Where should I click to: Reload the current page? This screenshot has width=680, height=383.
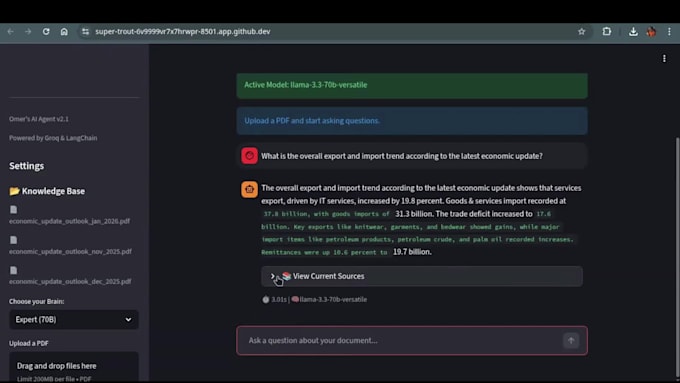pos(46,32)
